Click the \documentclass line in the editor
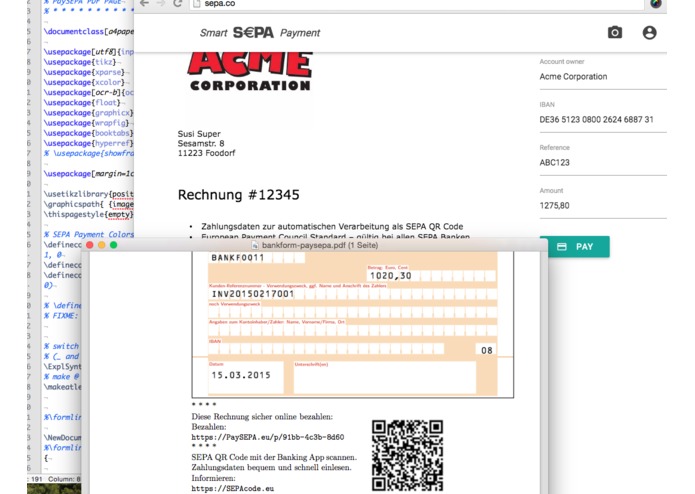 pos(89,31)
